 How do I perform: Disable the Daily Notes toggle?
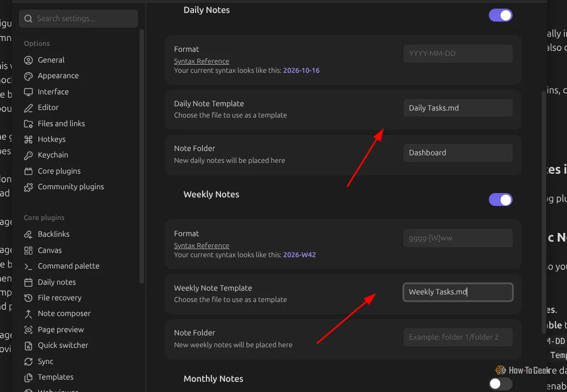[501, 15]
